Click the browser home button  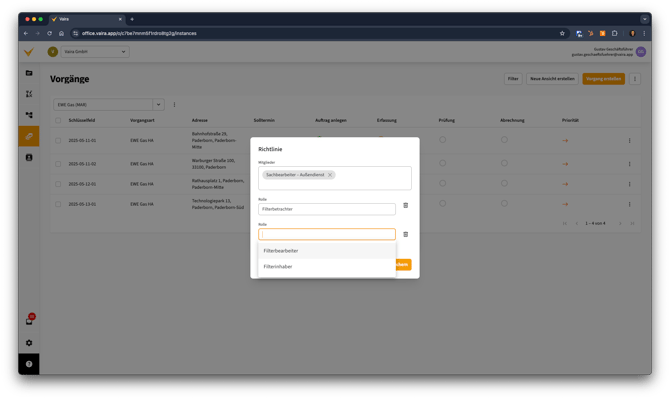pos(62,33)
